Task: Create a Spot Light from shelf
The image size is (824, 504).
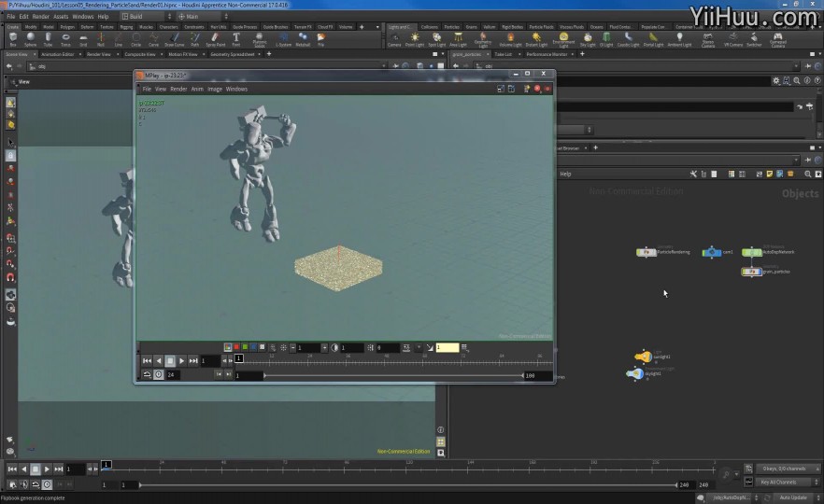Action: [436, 39]
